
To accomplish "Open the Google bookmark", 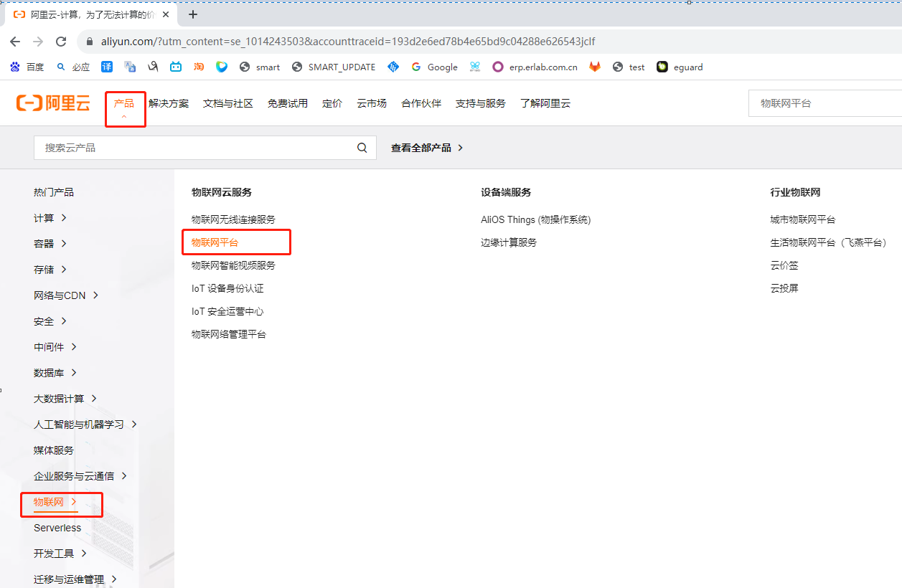I will tap(434, 67).
